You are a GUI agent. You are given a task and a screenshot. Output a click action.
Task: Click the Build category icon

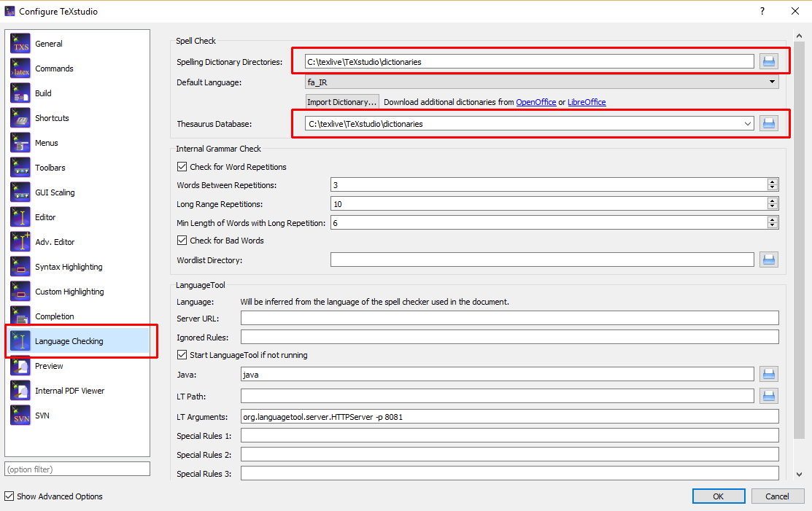tap(20, 93)
